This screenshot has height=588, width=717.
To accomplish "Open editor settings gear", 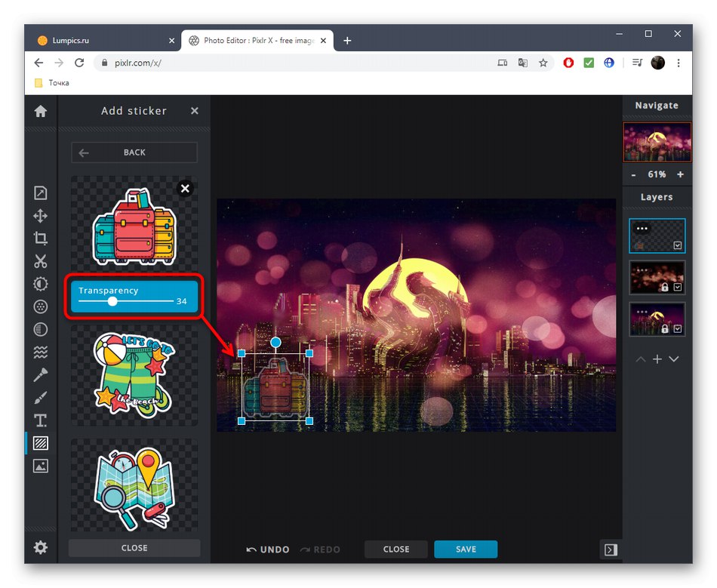I will click(x=40, y=547).
